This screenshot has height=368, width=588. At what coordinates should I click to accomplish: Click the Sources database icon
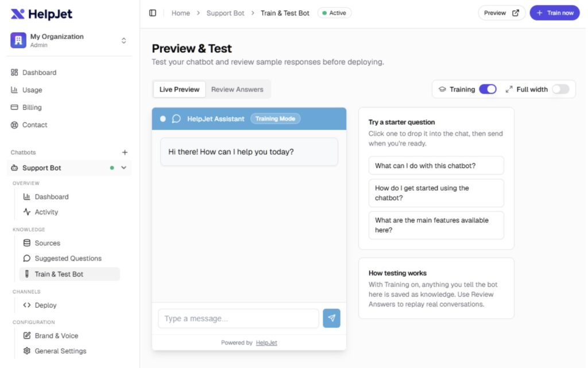26,243
